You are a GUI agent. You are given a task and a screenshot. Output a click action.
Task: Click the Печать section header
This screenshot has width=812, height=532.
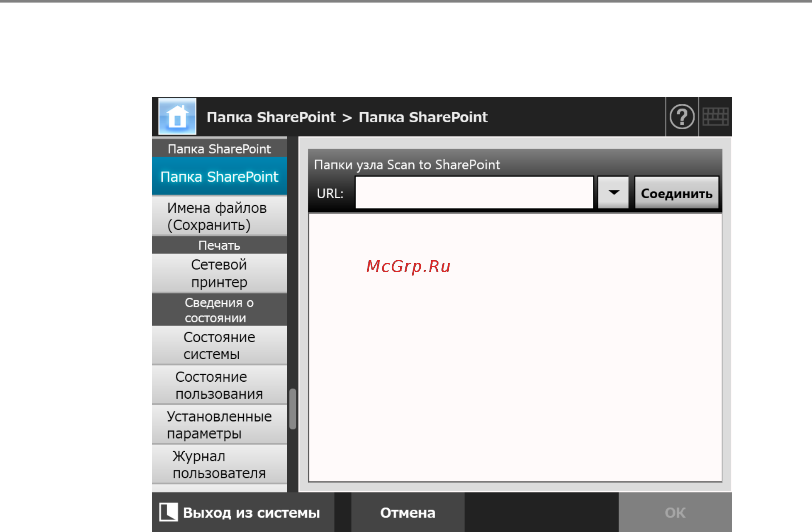pos(219,245)
